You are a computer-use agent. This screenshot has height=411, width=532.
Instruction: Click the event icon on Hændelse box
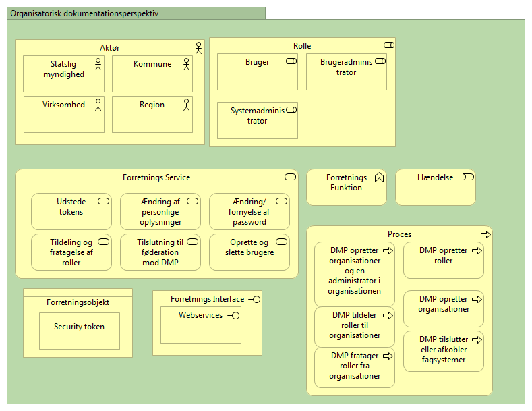pos(468,177)
